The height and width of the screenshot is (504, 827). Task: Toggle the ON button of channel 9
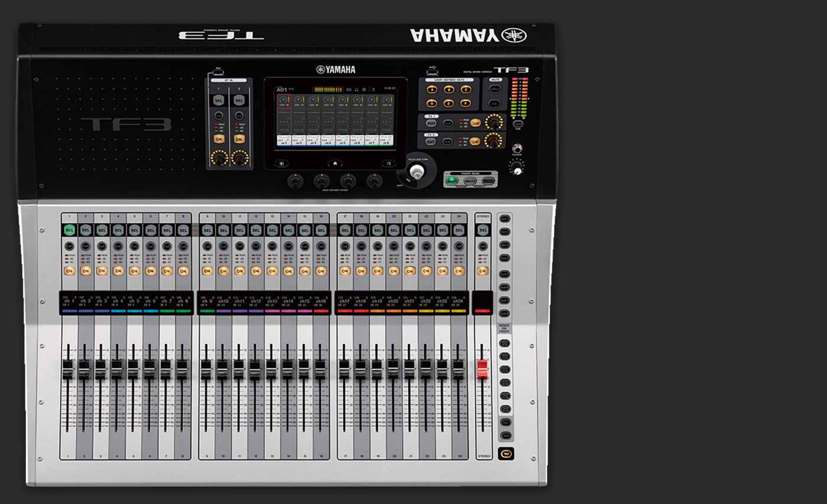pyautogui.click(x=207, y=270)
